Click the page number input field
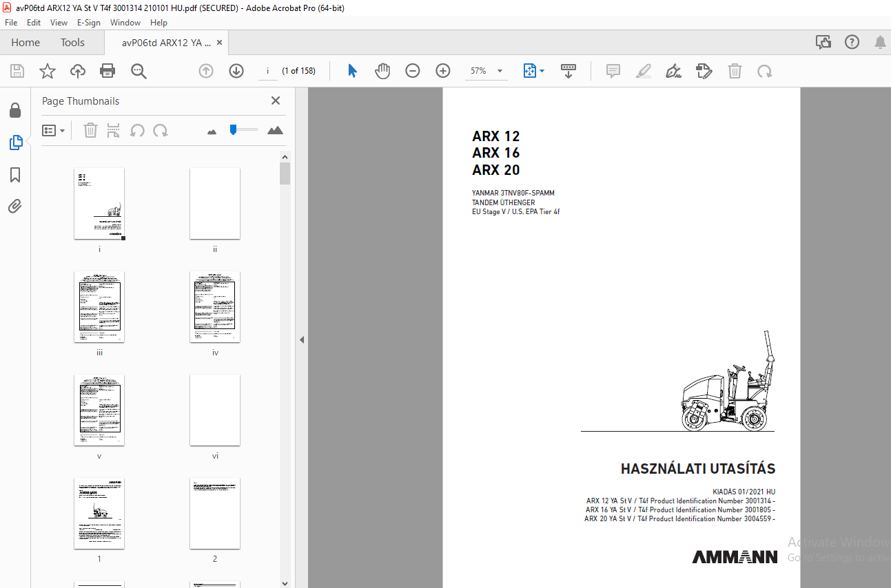 click(267, 71)
